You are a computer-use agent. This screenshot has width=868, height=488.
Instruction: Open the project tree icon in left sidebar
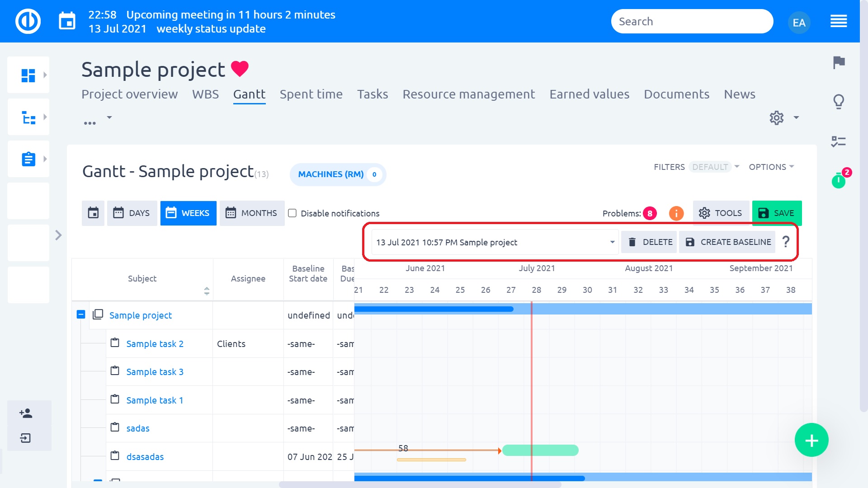point(28,117)
